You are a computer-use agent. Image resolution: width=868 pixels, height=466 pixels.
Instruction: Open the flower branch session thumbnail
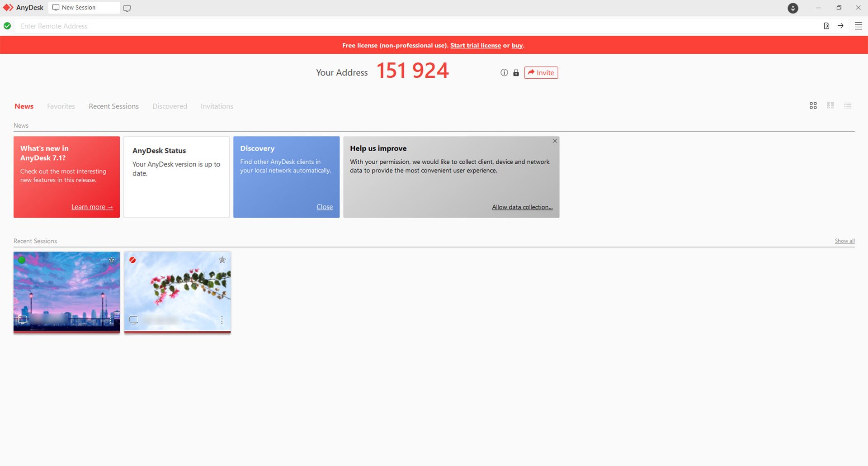pos(177,292)
